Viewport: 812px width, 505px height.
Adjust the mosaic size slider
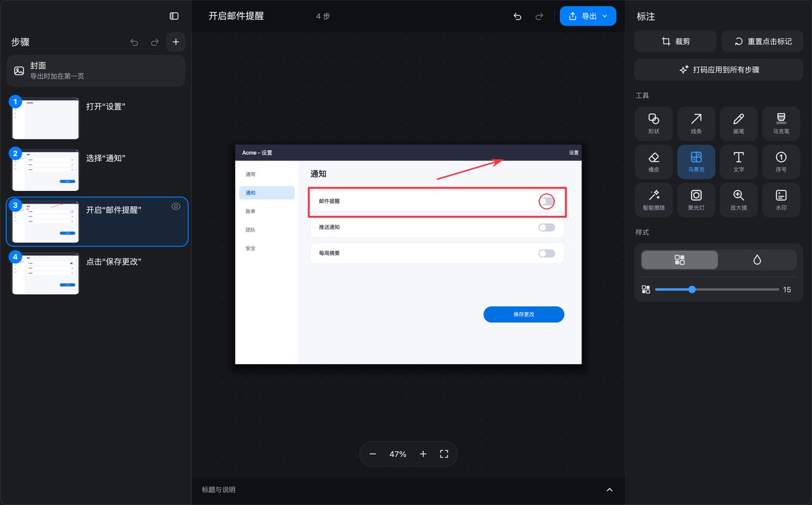click(717, 289)
